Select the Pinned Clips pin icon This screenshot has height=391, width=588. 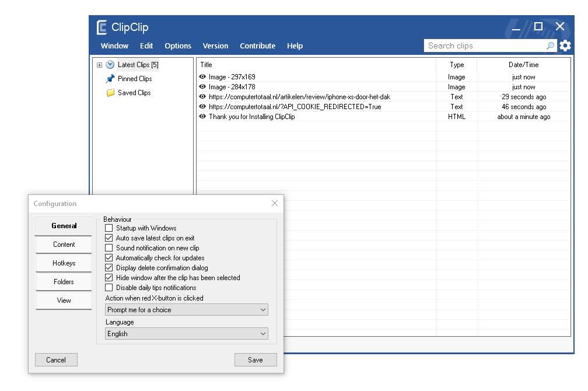[x=110, y=79]
